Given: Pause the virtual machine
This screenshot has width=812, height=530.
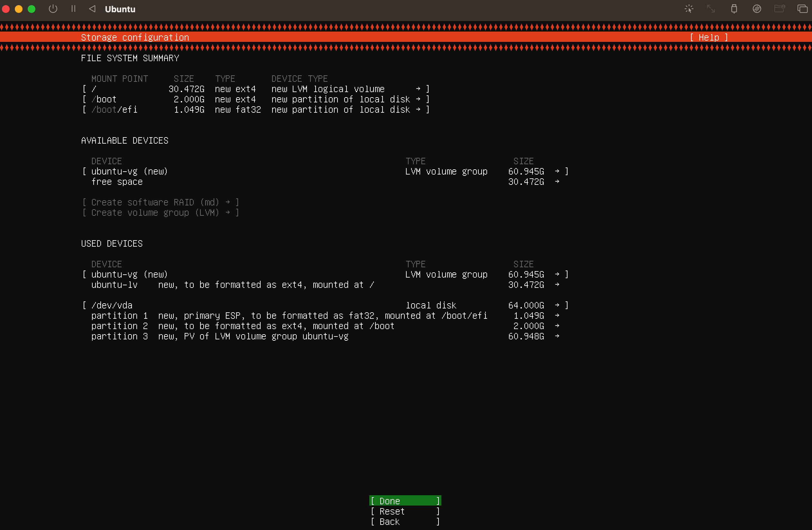Looking at the screenshot, I should point(73,9).
